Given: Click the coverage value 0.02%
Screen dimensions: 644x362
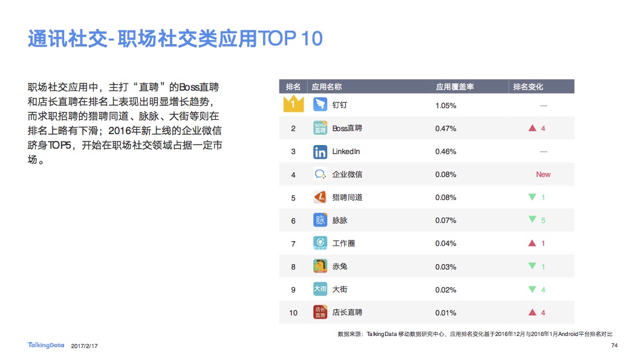Looking at the screenshot, I should pyautogui.click(x=446, y=289).
